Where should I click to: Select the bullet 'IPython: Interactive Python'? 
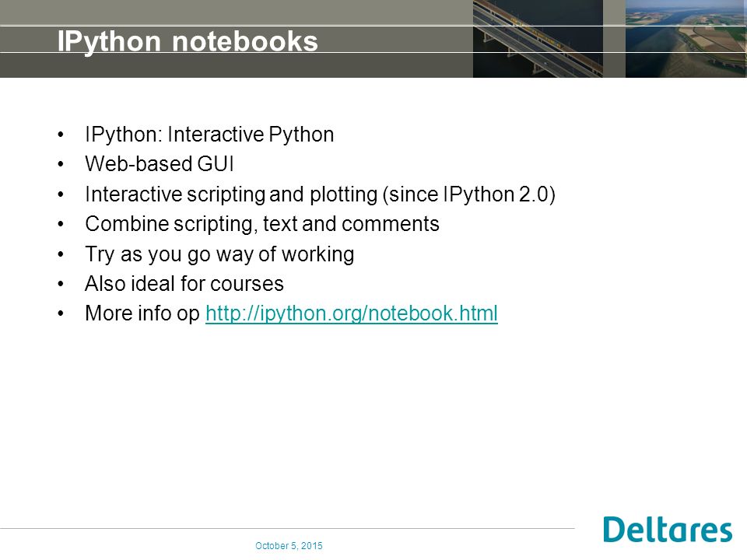[x=209, y=135]
